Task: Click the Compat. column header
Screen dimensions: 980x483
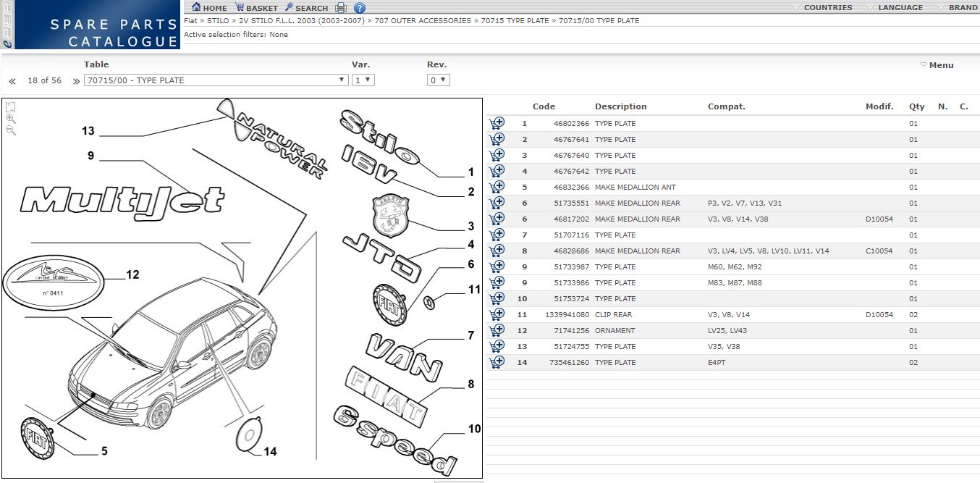Action: point(726,106)
